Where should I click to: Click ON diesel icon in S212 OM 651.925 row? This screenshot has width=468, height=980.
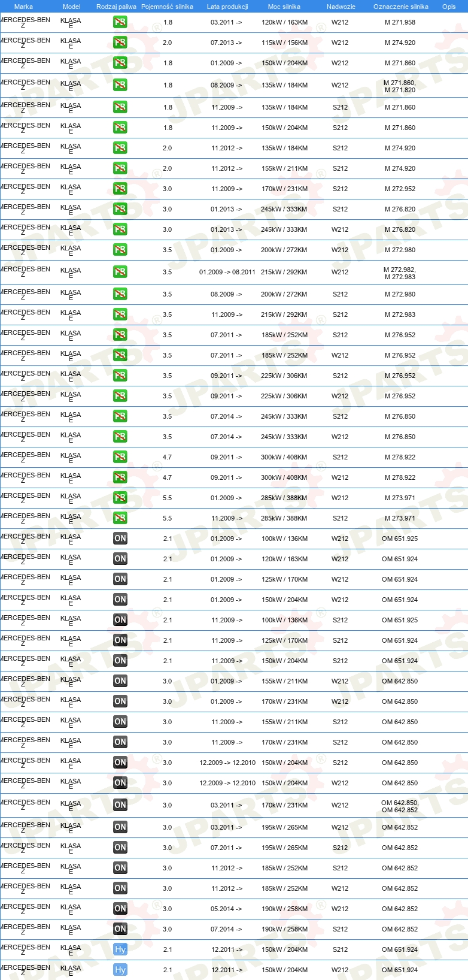120,620
